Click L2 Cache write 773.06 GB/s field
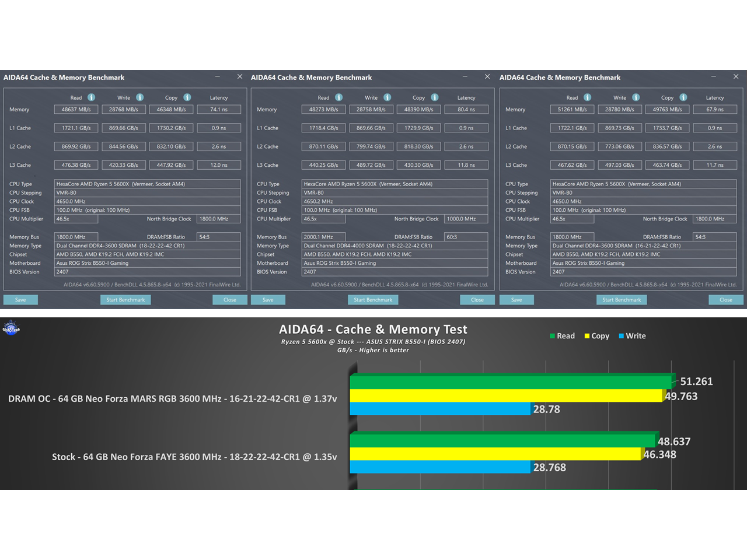The height and width of the screenshot is (560, 747). coord(620,146)
